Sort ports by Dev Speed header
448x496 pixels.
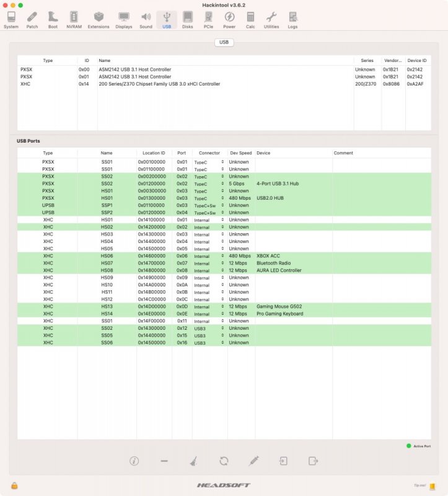(241, 153)
